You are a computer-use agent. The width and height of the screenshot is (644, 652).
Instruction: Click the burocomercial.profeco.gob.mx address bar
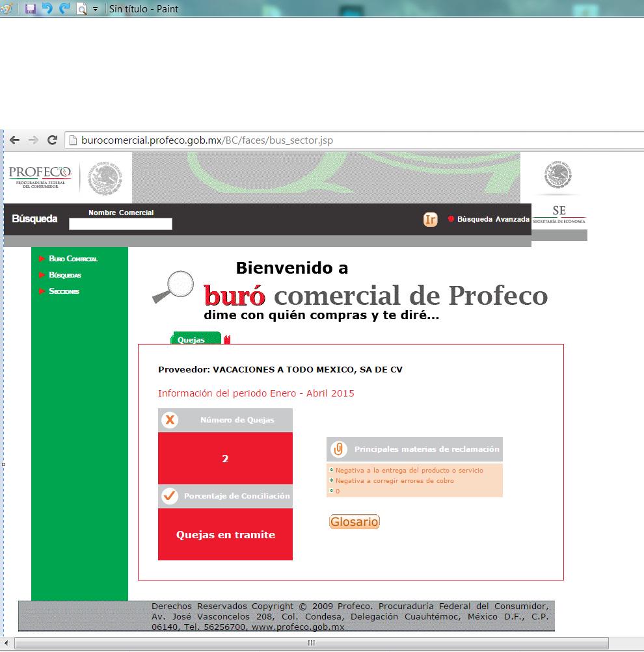(x=354, y=140)
